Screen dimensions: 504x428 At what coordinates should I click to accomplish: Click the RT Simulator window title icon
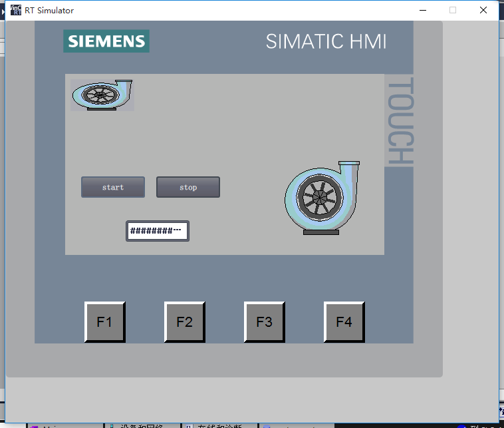(16, 10)
